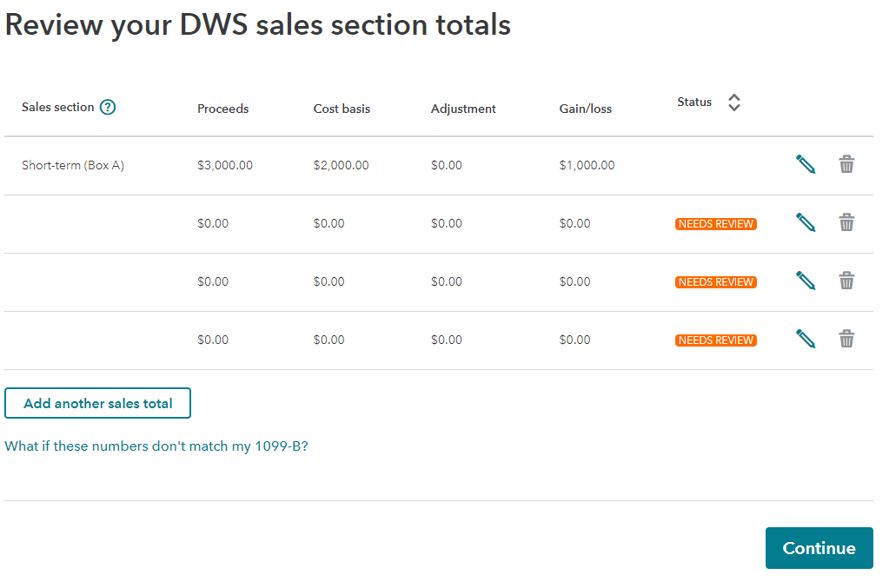889x588 pixels.
Task: Edit the Short-term (Box A) row
Action: tap(806, 164)
